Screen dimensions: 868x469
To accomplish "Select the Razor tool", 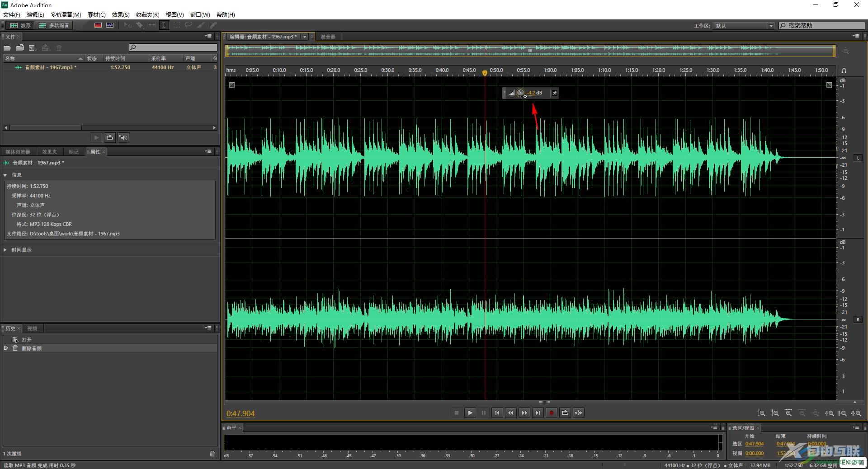I will [140, 25].
